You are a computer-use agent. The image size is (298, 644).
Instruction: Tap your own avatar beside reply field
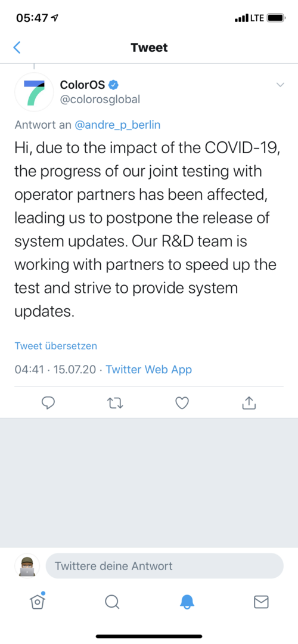pos(27,566)
